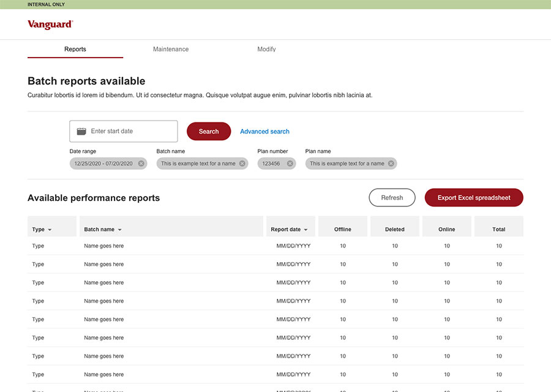This screenshot has height=392, width=551.
Task: Remove Plan number 123456 chip
Action: click(x=290, y=164)
